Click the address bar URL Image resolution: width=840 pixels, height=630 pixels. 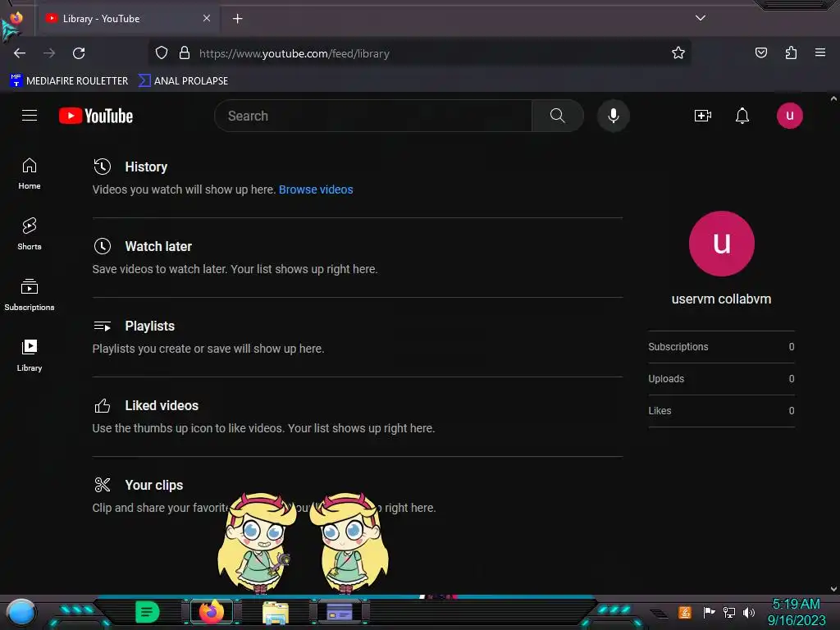(x=294, y=53)
